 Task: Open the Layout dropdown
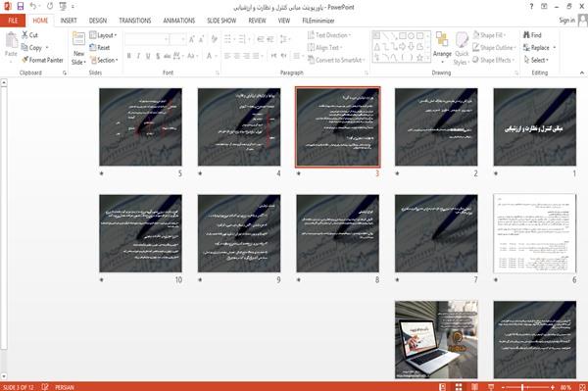click(103, 35)
